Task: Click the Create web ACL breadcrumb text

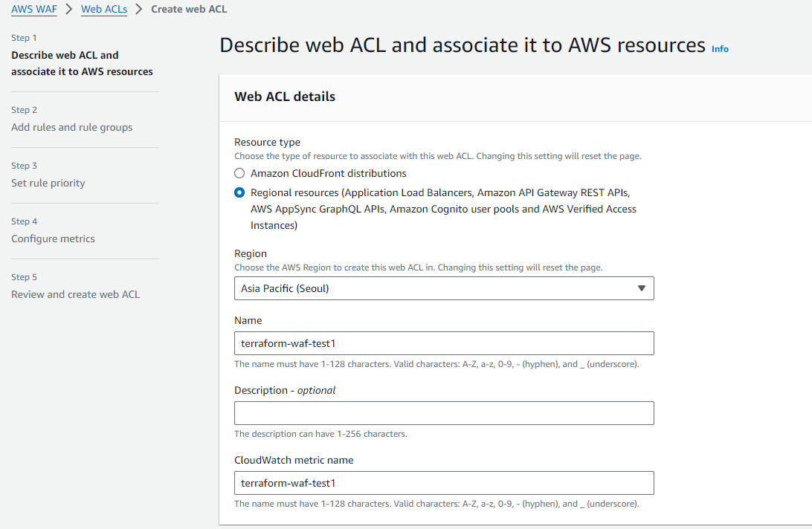Action: pos(189,10)
